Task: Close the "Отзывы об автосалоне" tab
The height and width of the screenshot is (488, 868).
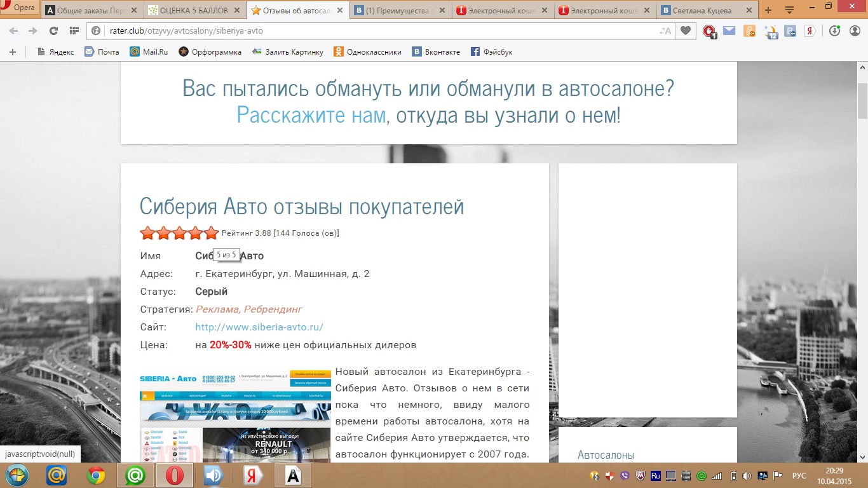Action: (340, 10)
